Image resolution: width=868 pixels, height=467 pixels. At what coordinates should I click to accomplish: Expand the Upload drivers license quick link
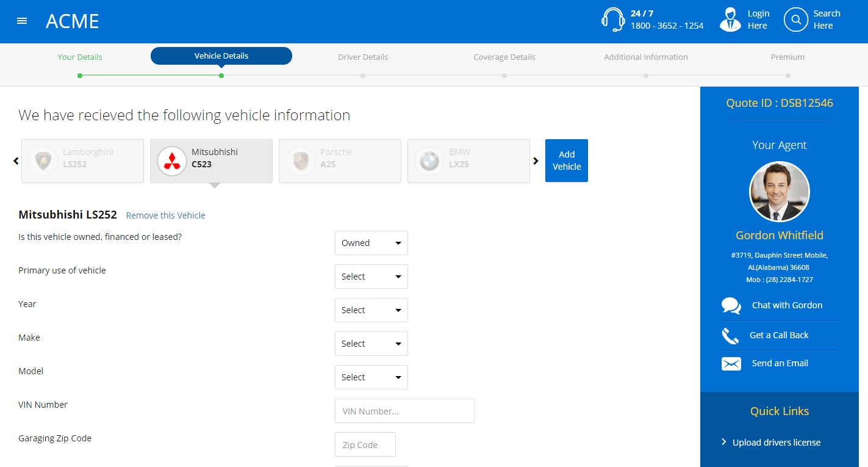(x=776, y=443)
